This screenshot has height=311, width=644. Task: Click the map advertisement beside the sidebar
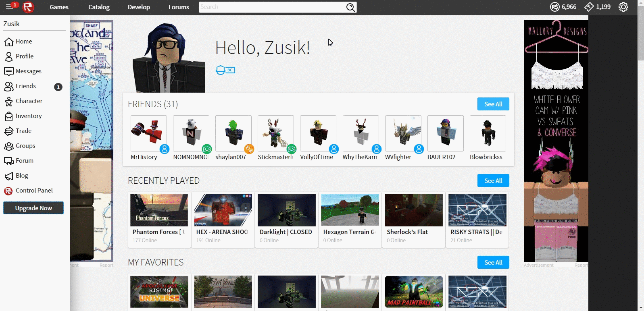92,141
